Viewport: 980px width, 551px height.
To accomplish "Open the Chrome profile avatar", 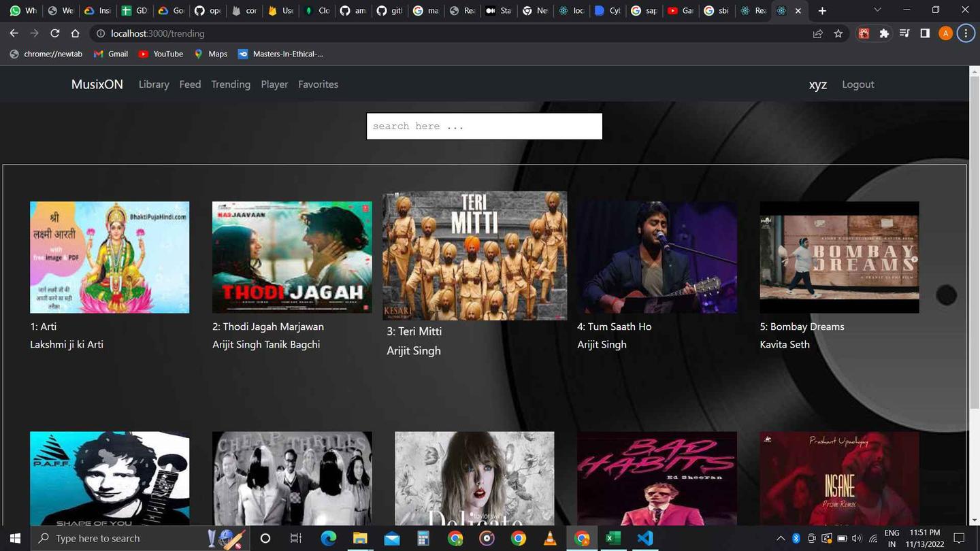I will click(x=945, y=33).
